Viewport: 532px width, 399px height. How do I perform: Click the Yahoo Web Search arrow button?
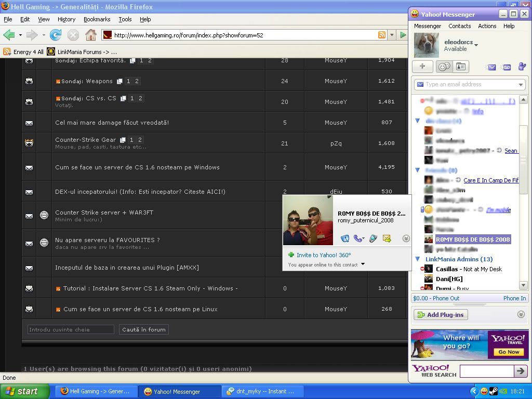coord(521,371)
